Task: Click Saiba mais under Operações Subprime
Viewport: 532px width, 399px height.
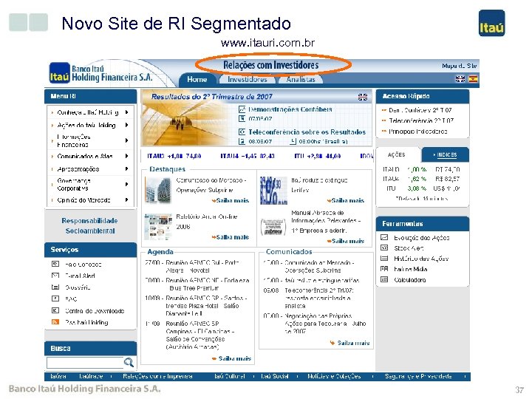Action: point(231,200)
